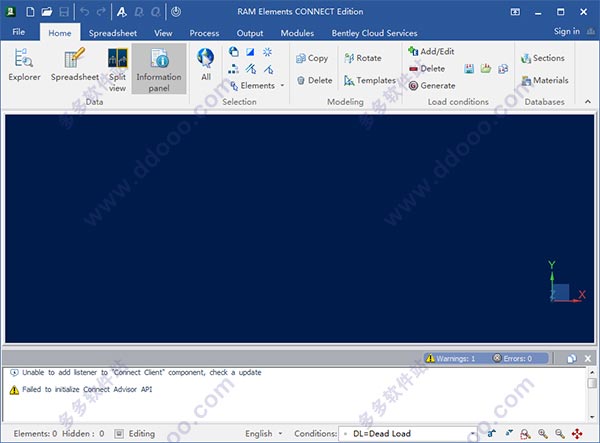
Task: Open Templates in Modeling group
Action: (369, 80)
